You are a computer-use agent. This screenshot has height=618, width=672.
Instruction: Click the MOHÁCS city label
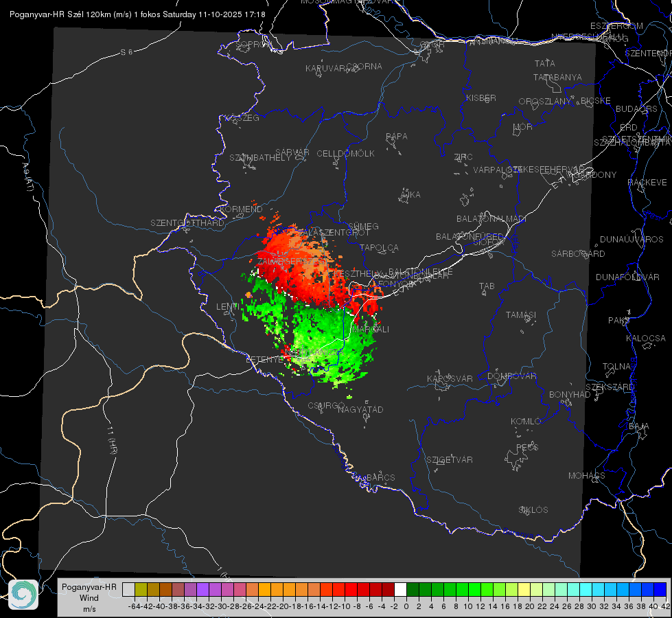(587, 476)
